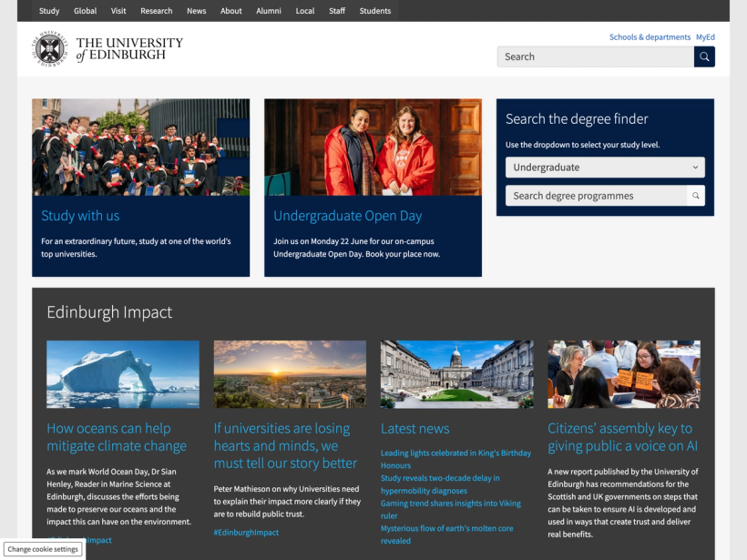Click the two students in red jackets photo
The image size is (747, 560).
tap(373, 148)
